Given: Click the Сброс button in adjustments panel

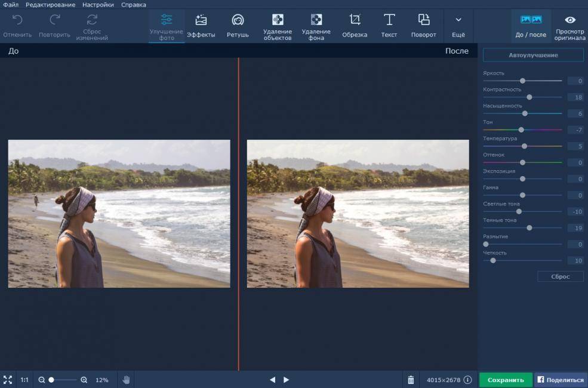Looking at the screenshot, I should coord(561,276).
